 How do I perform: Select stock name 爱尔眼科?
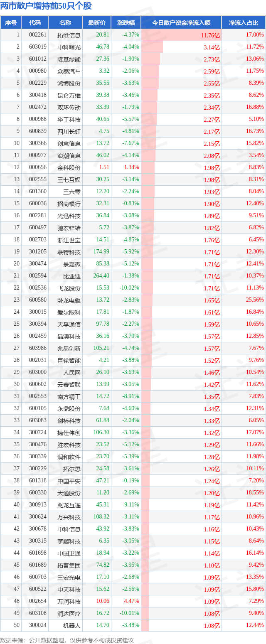[69, 312]
